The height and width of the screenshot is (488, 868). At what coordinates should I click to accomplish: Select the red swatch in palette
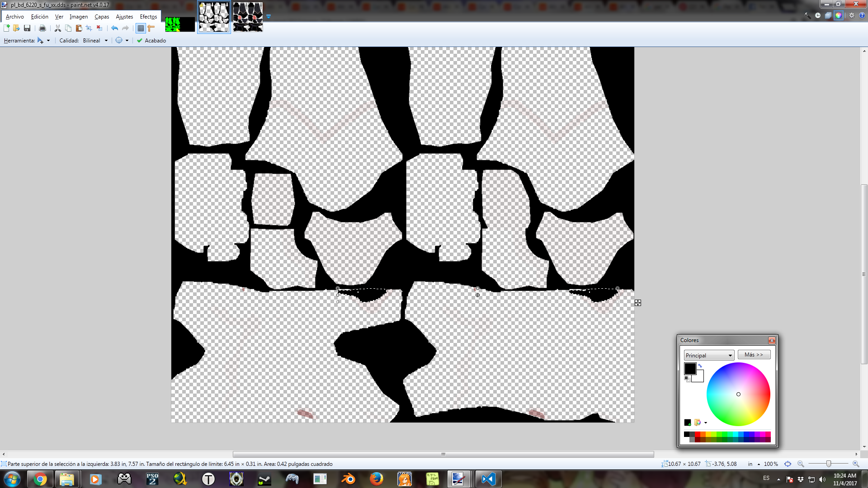pos(698,434)
